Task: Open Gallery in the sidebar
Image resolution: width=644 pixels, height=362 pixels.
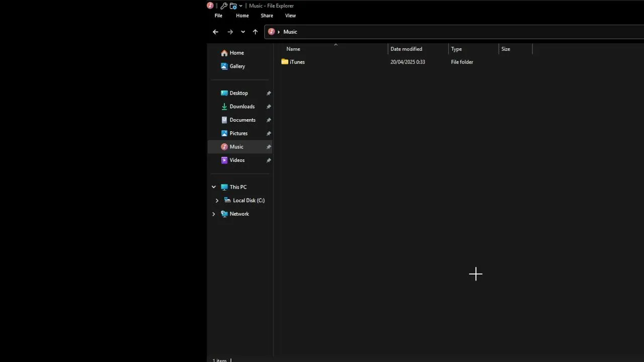Action: coord(237,66)
